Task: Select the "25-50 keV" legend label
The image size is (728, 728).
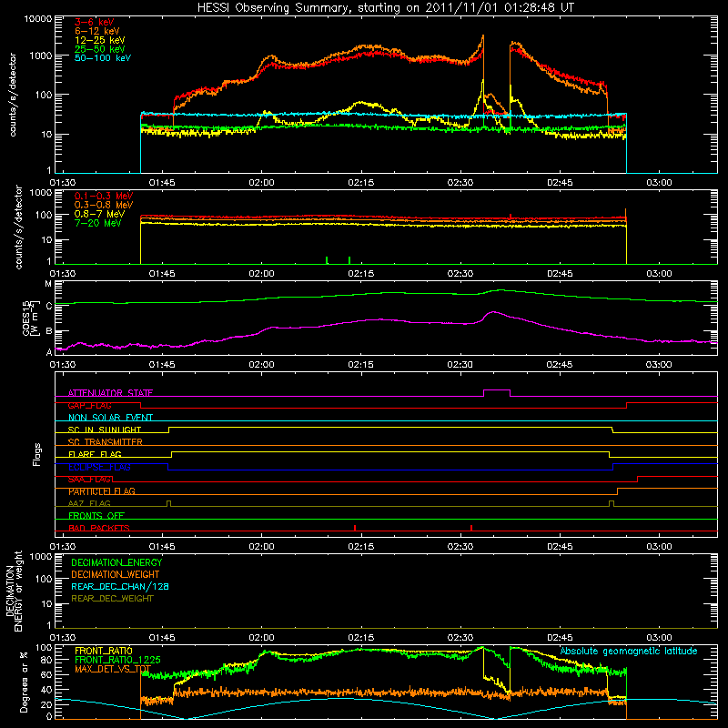Action: (x=100, y=49)
